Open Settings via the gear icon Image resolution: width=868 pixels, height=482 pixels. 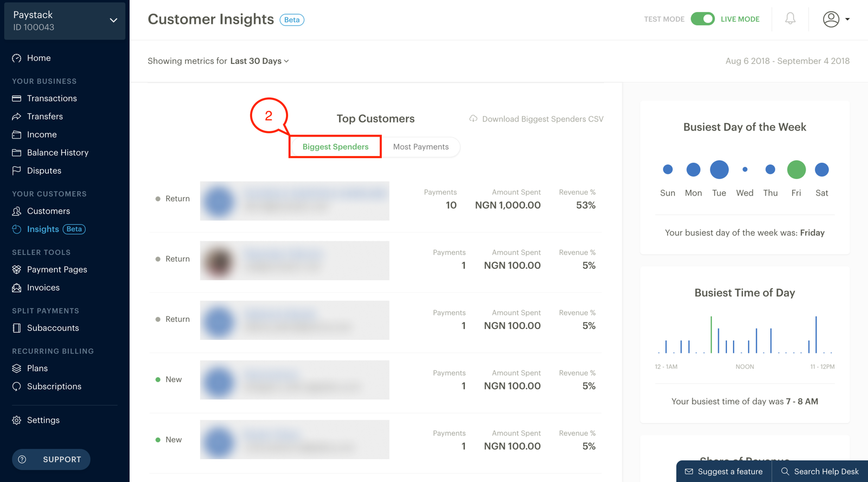click(17, 420)
